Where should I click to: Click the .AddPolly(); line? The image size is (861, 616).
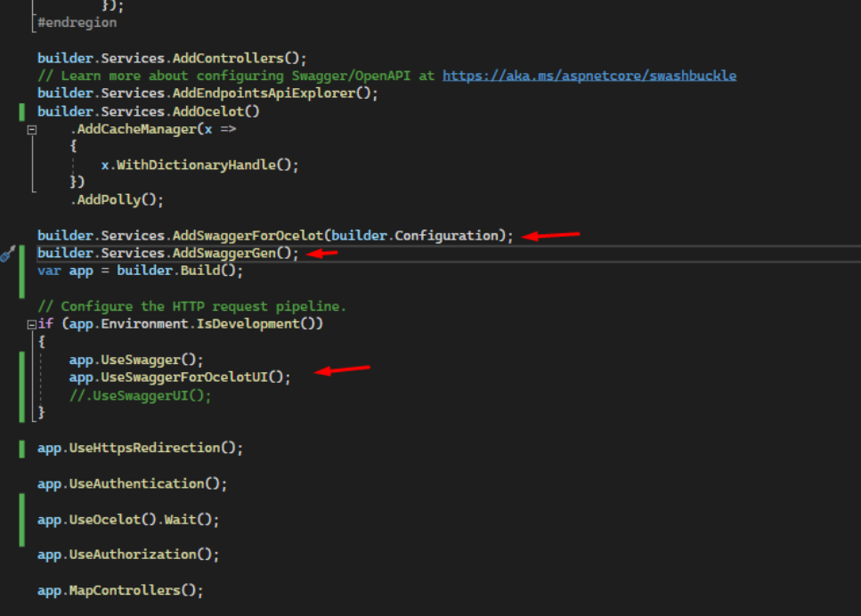click(x=117, y=199)
